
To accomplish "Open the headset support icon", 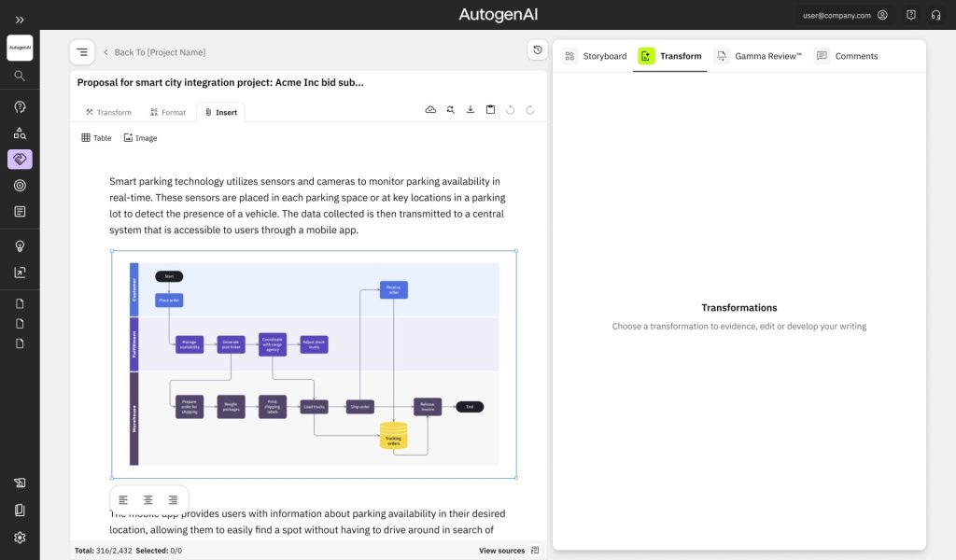I will click(x=935, y=15).
